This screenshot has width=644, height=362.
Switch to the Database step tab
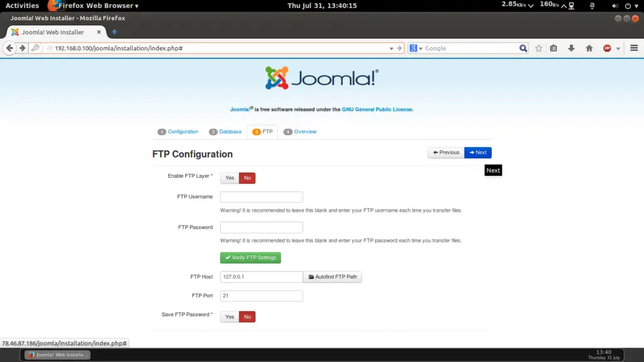[x=225, y=132]
